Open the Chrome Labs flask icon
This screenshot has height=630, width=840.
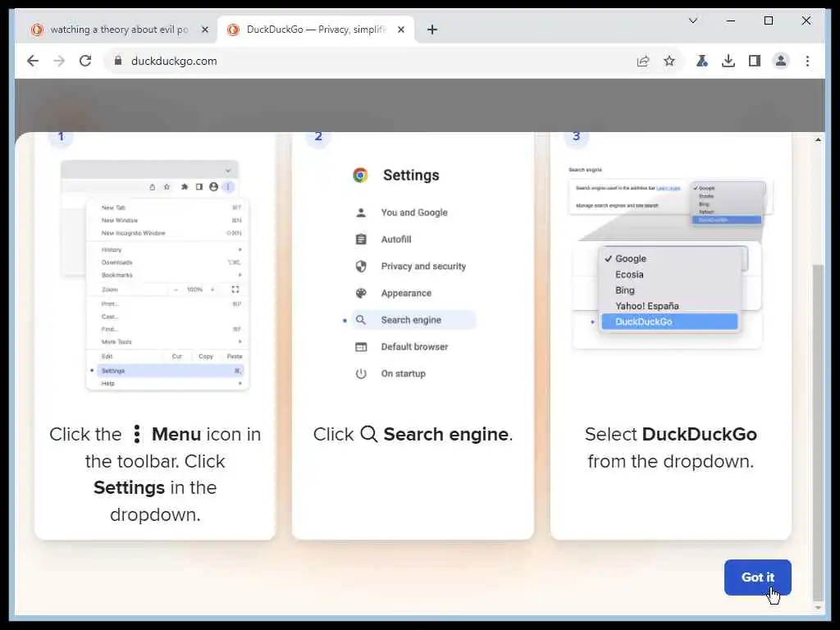(701, 61)
